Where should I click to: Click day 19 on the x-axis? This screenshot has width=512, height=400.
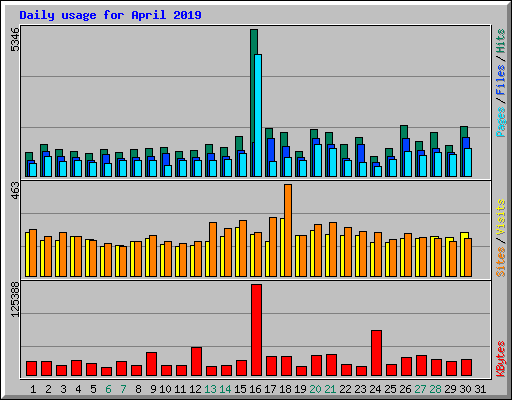pyautogui.click(x=300, y=389)
